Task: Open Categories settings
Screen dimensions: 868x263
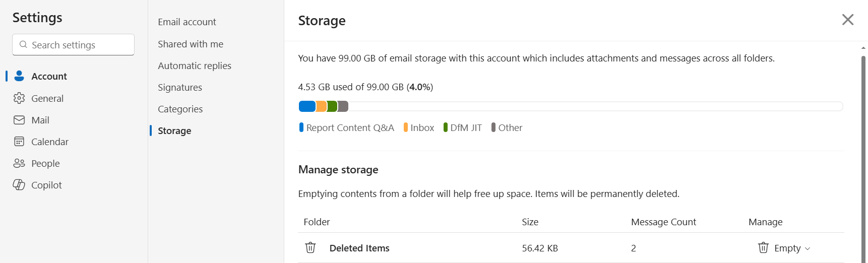Action: click(180, 109)
